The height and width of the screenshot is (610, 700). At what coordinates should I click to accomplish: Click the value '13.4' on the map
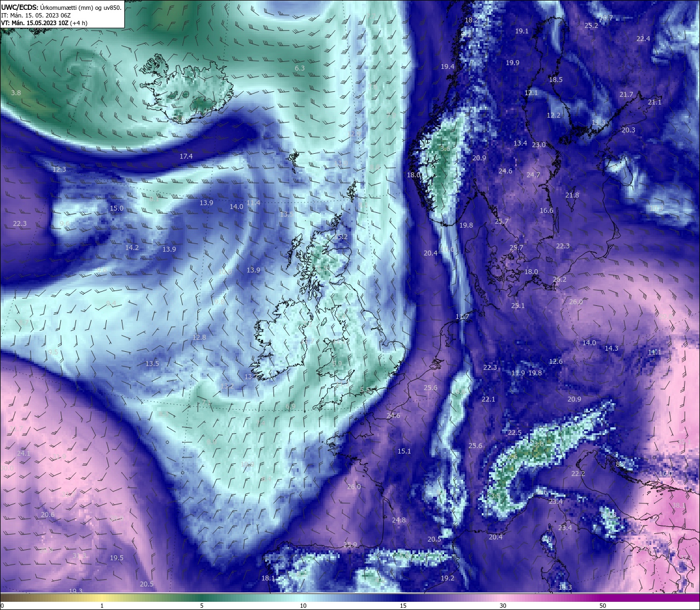point(520,143)
